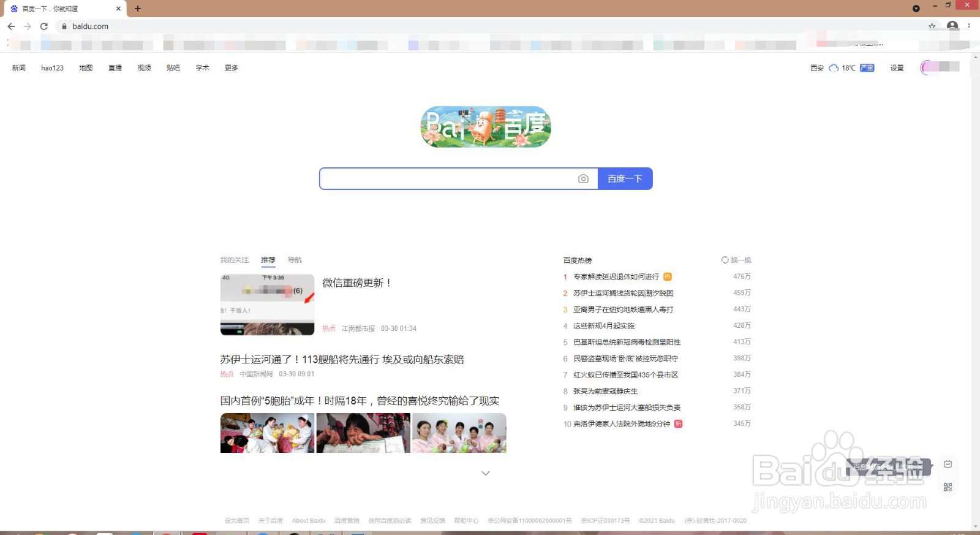Viewport: 980px width, 535px height.
Task: Bookmark this page with the star icon
Action: [x=932, y=26]
